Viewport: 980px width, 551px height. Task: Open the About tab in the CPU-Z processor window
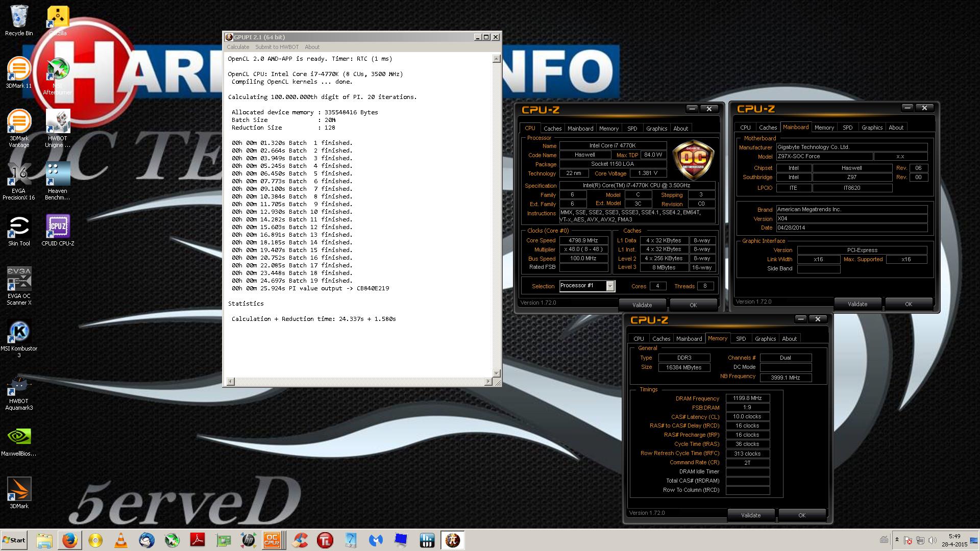pos(680,129)
